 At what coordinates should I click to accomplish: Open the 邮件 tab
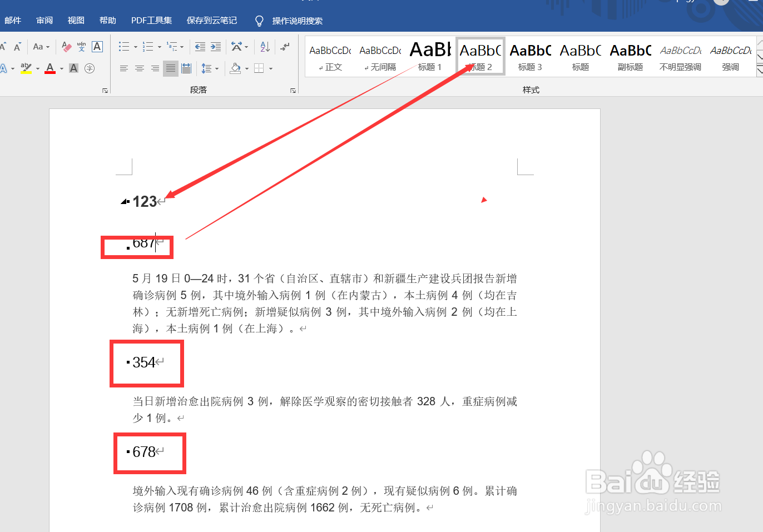tap(13, 21)
